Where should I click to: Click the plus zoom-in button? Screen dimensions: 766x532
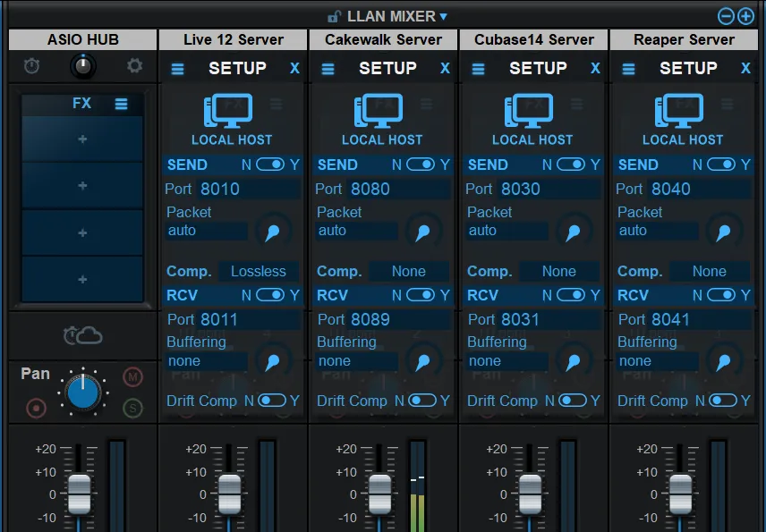coord(745,17)
